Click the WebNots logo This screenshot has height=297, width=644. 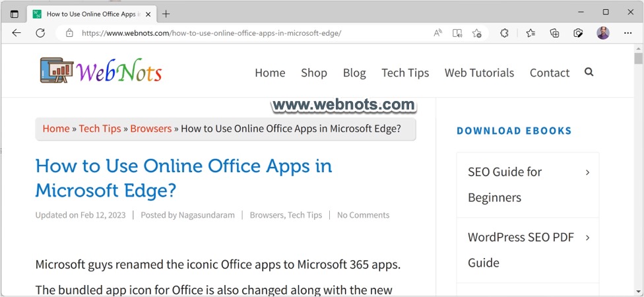[101, 71]
